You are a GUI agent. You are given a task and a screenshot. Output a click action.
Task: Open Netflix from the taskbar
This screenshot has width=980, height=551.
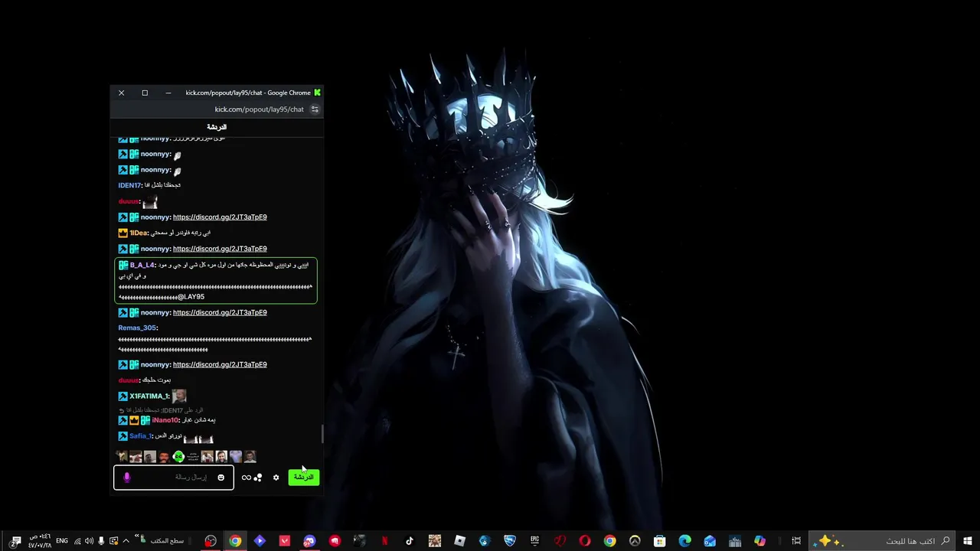point(384,541)
